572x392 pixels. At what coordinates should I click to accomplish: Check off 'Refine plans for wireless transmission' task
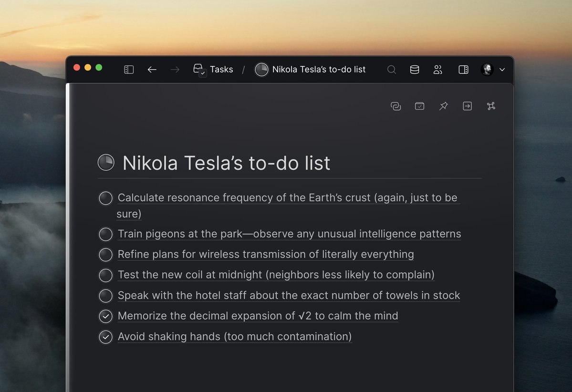(x=106, y=255)
